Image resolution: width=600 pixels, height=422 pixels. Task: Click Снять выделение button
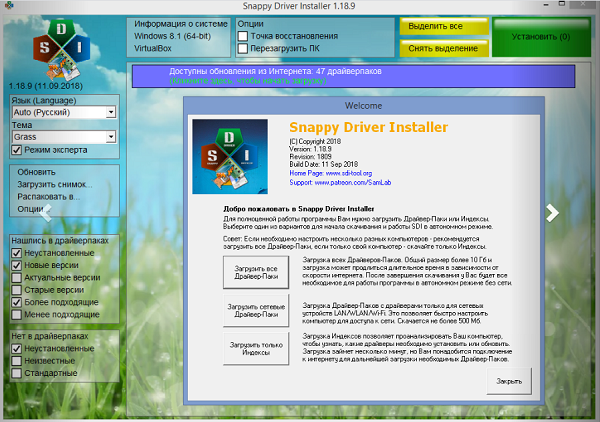click(x=444, y=49)
